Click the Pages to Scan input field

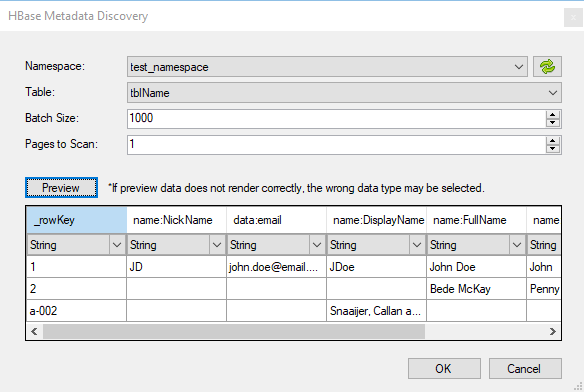pos(336,145)
